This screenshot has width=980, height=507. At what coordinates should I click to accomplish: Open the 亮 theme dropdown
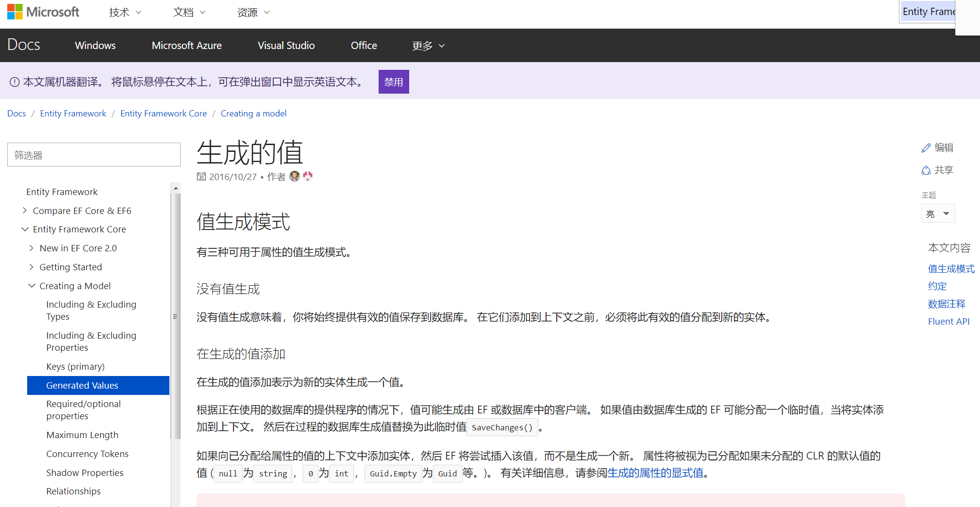938,213
